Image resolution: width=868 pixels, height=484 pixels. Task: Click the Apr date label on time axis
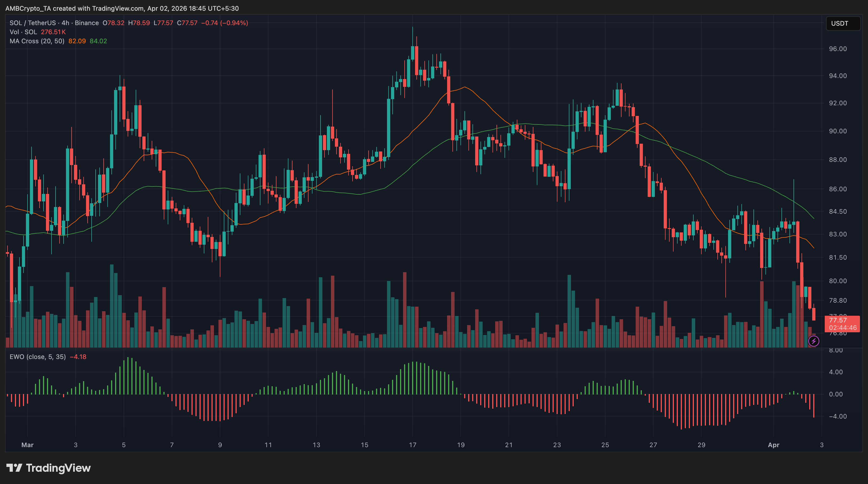point(773,445)
